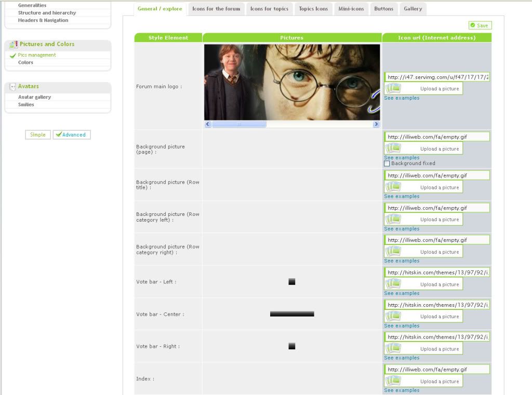Open the Topics Icons tab
The width and height of the screenshot is (532, 395).
[x=313, y=9]
